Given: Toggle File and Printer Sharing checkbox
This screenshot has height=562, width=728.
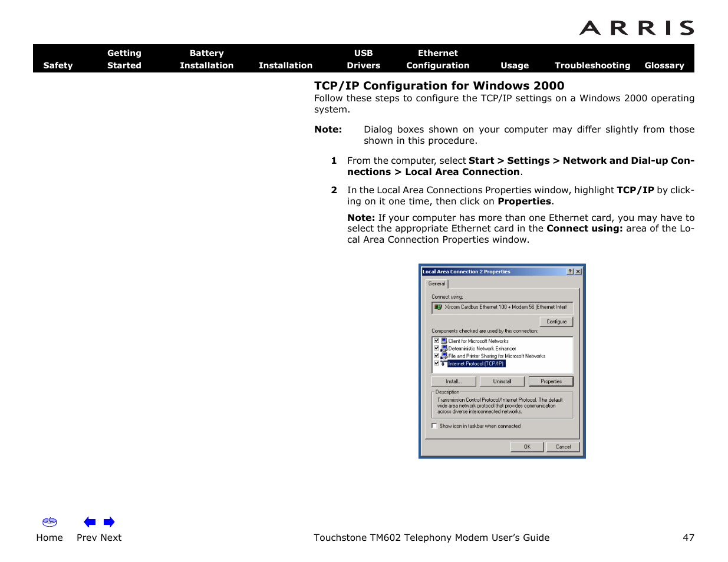Looking at the screenshot, I should coord(437,356).
